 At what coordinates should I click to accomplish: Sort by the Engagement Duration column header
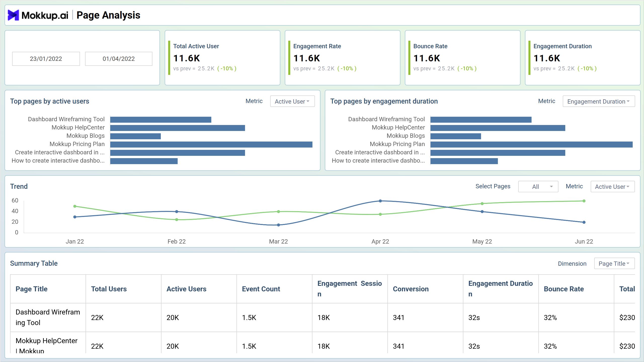click(501, 289)
